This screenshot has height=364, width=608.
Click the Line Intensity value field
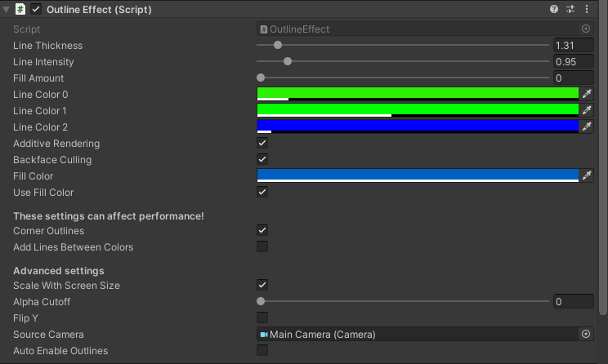pyautogui.click(x=573, y=61)
